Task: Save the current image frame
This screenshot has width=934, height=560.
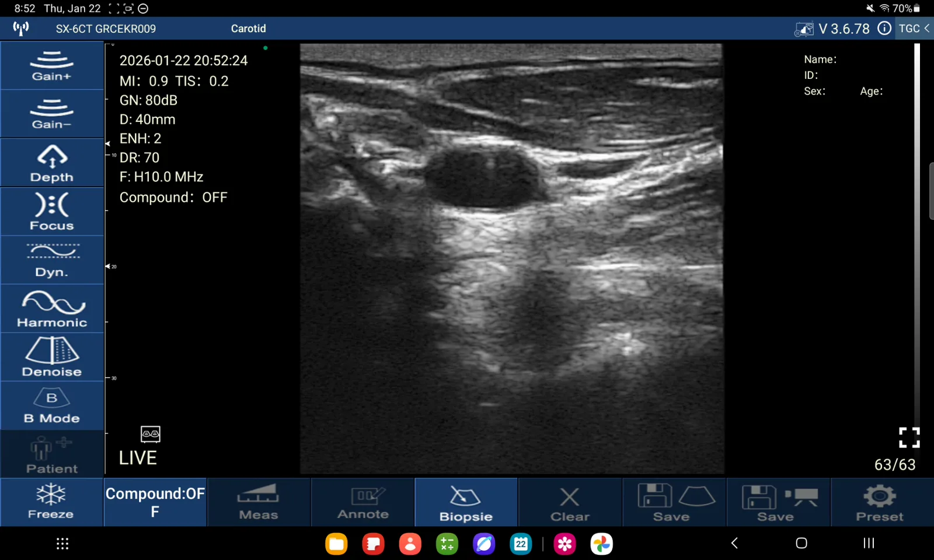Action: pyautogui.click(x=674, y=502)
